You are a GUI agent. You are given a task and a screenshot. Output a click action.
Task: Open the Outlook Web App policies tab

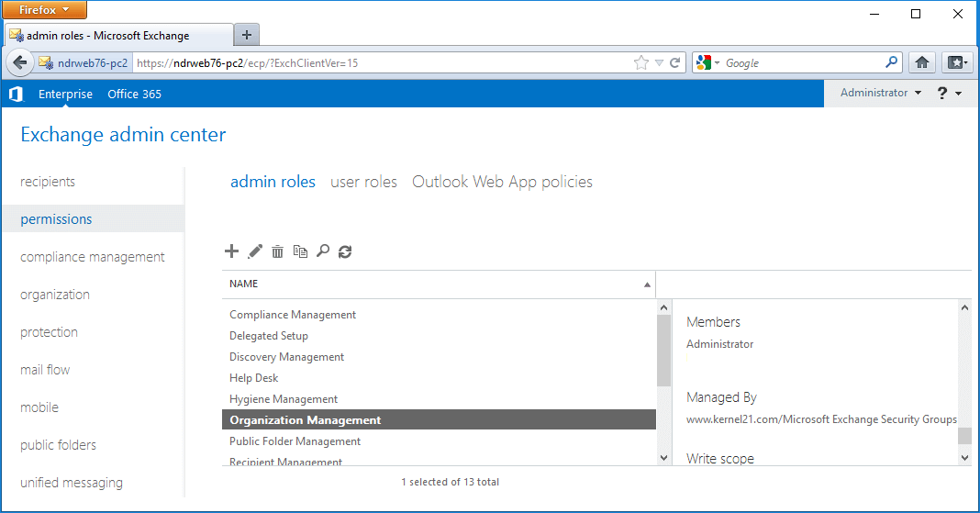click(503, 182)
